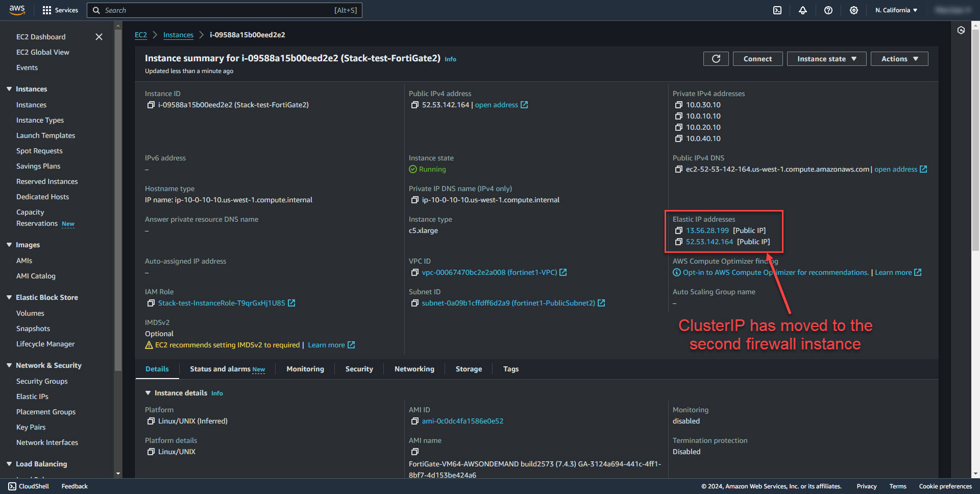The image size is (980, 494).
Task: Copy private IP 10.0.40.10
Action: pyautogui.click(x=679, y=138)
